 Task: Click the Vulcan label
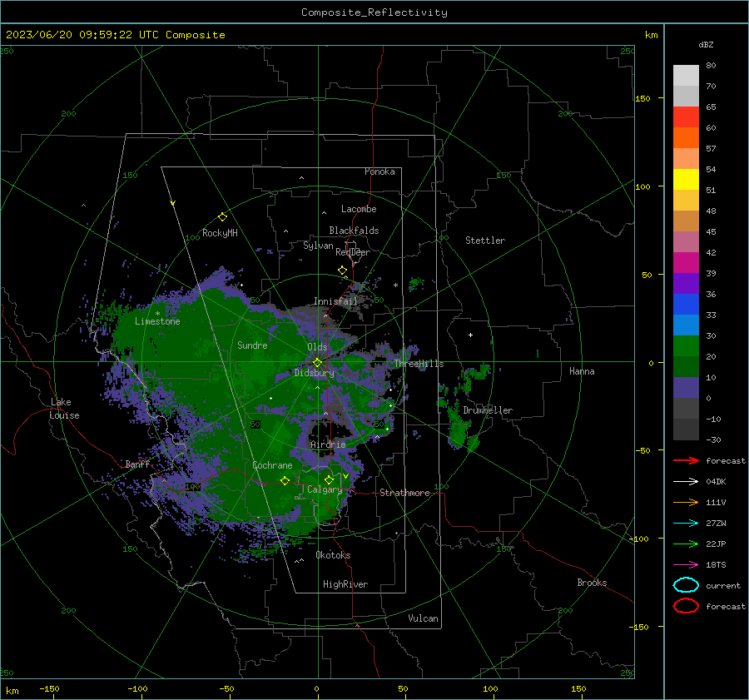point(423,618)
